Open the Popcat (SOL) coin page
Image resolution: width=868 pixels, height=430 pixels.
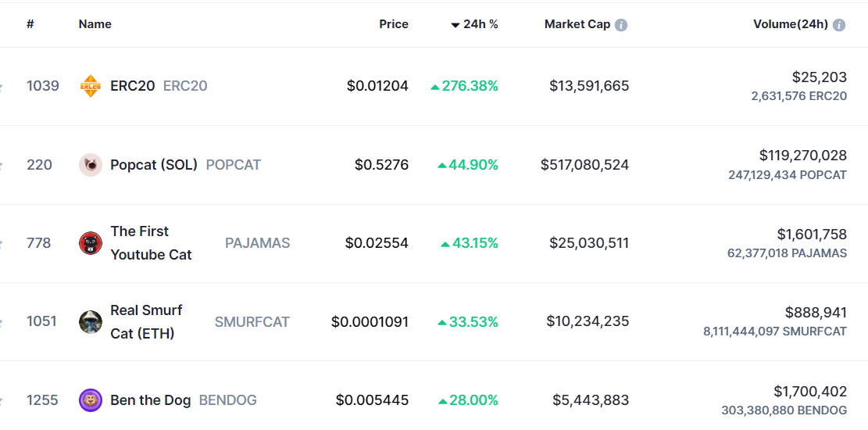154,165
